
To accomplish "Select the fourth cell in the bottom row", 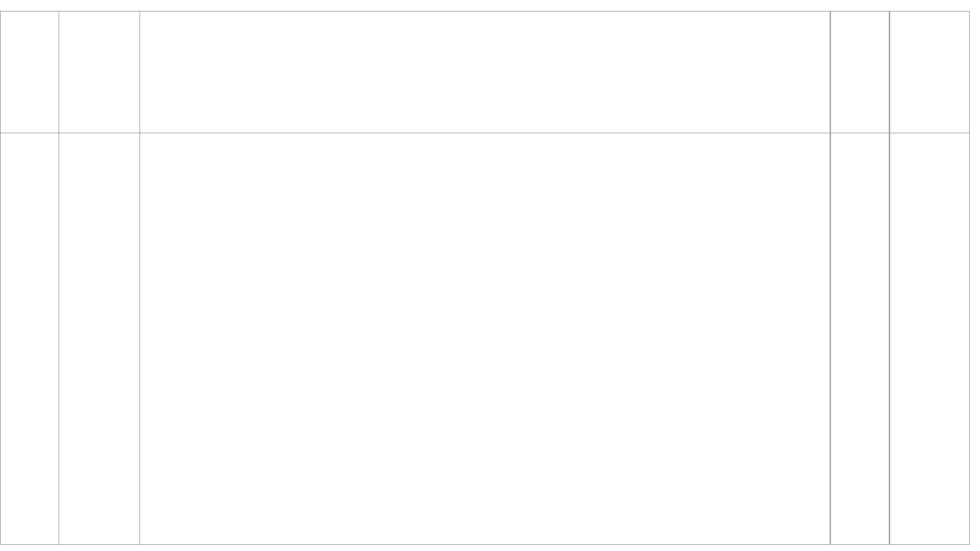I will [860, 338].
